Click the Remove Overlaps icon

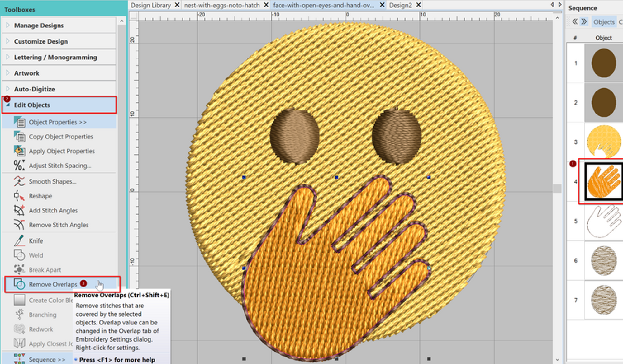[x=19, y=284]
